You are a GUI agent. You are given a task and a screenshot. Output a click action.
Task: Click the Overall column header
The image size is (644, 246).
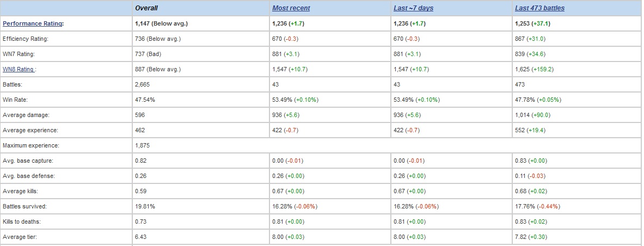tap(146, 8)
